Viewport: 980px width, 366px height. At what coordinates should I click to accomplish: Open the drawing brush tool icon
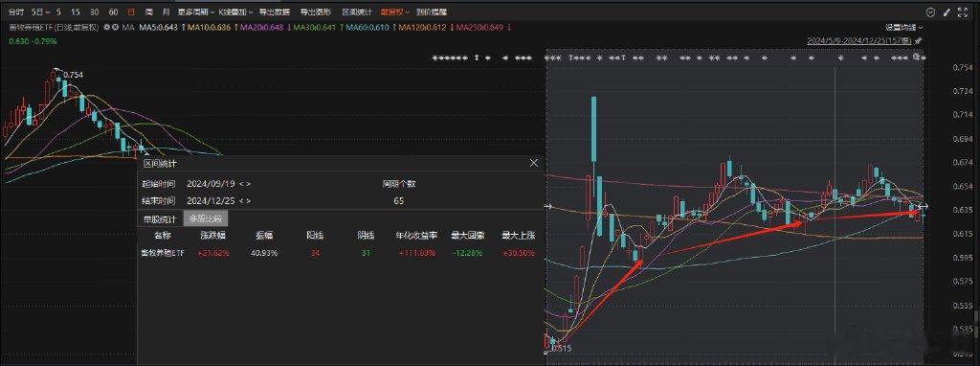click(x=947, y=11)
